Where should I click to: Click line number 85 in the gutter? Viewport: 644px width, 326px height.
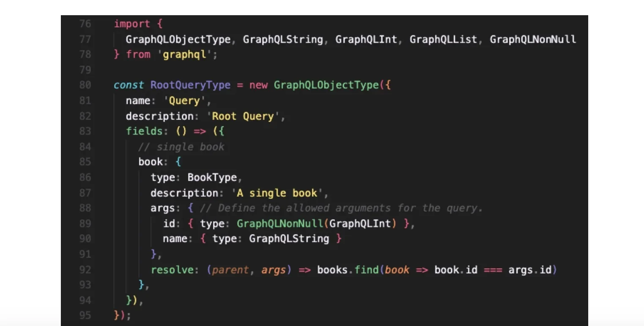pyautogui.click(x=85, y=162)
